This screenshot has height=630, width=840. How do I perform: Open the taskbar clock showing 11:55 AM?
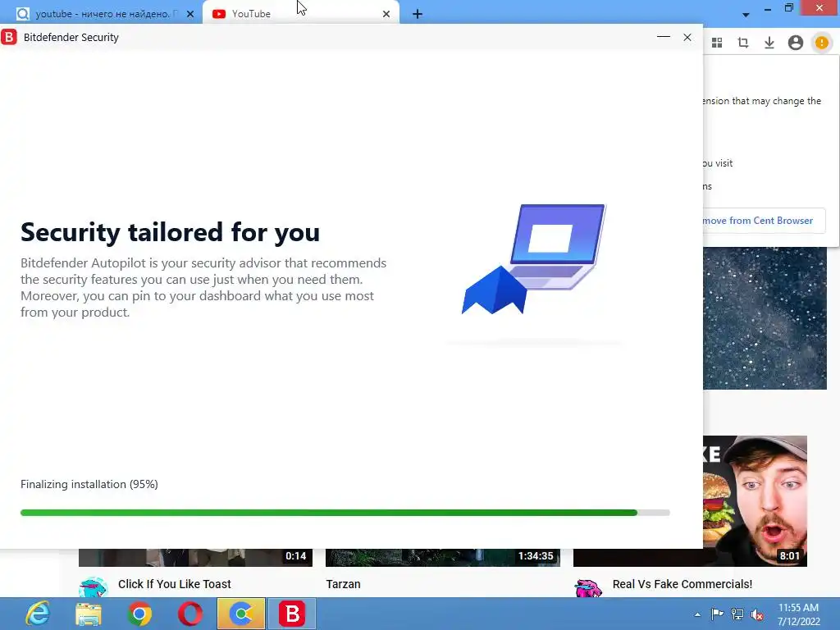[798, 614]
